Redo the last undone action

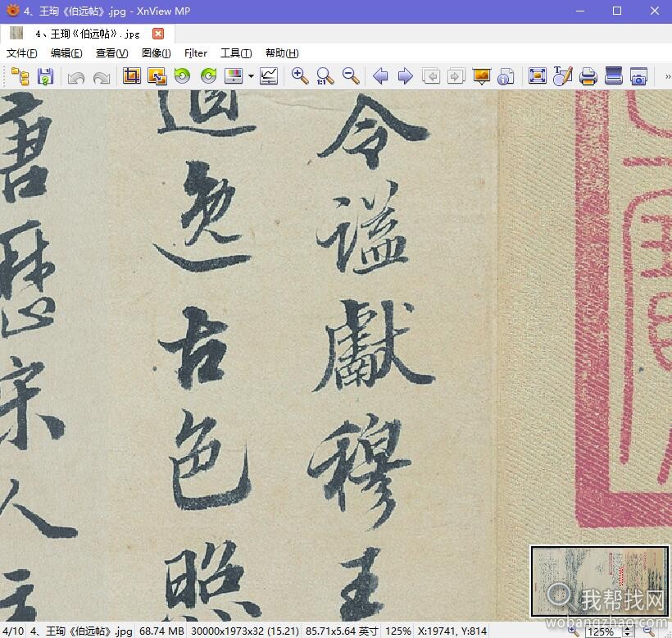[x=102, y=78]
